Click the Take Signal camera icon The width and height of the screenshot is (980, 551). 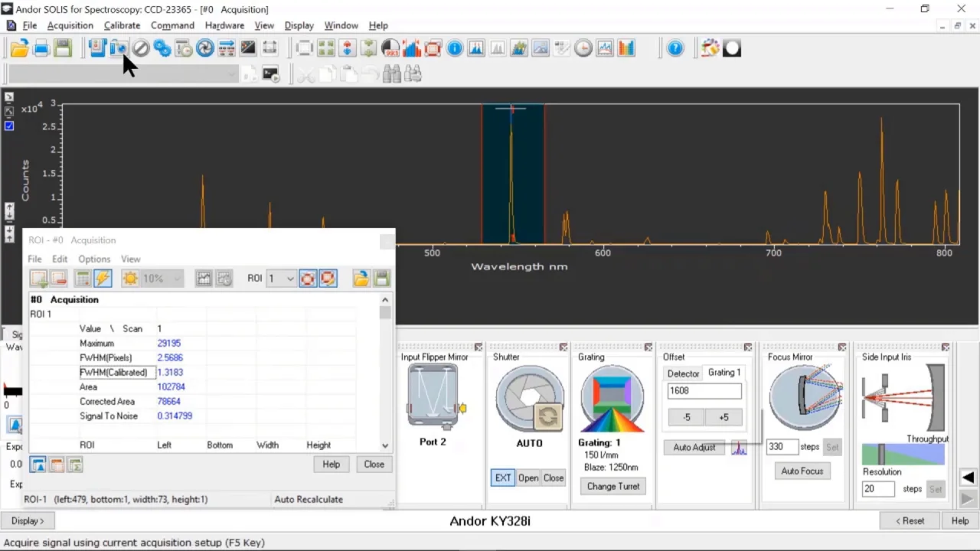coord(119,48)
